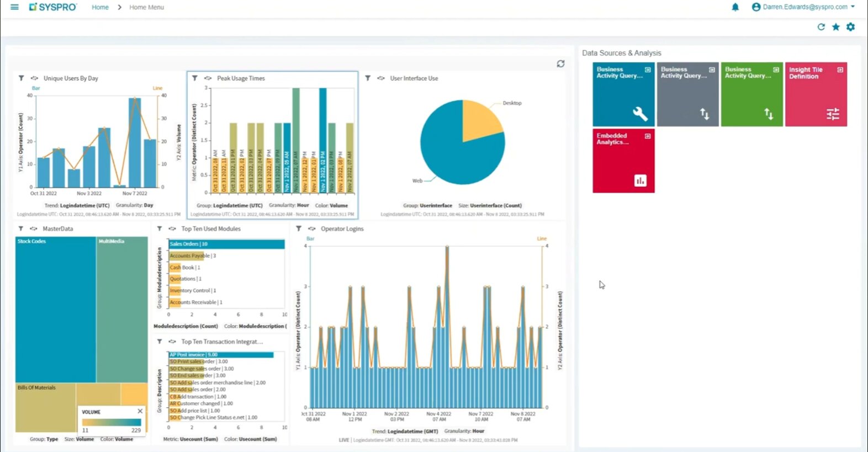
Task: Click the refresh icon beside the star
Action: click(x=821, y=27)
